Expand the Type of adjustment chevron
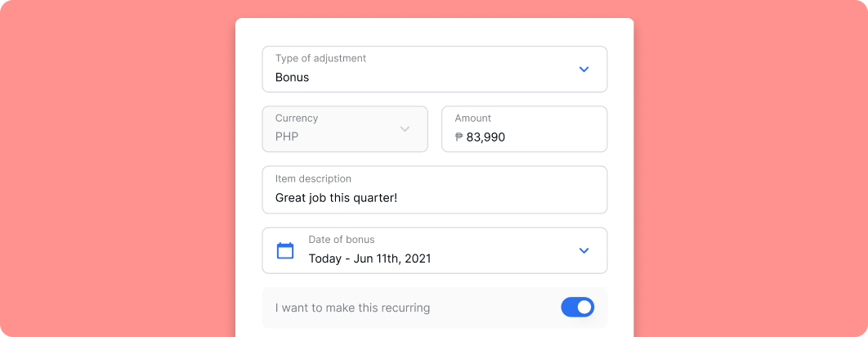The height and width of the screenshot is (337, 868). click(584, 70)
